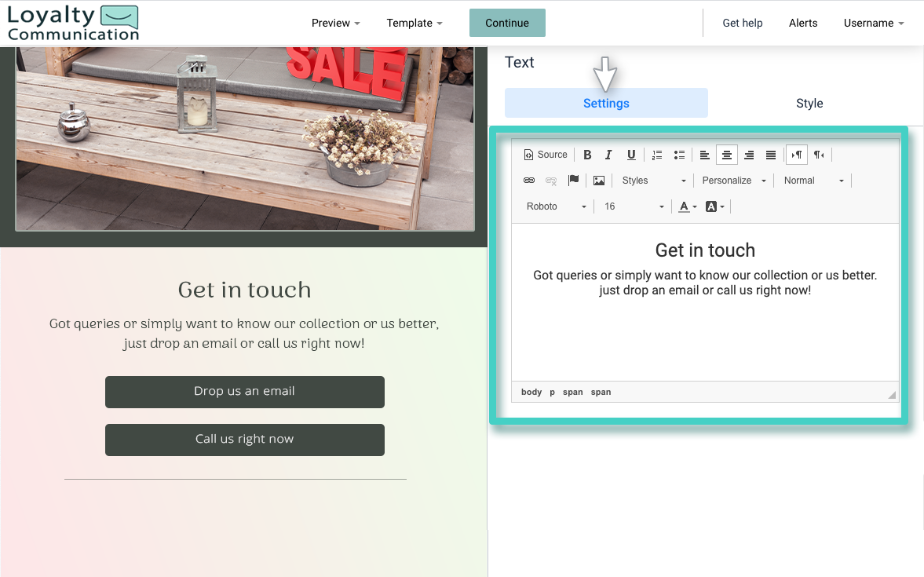Select the p element path item

click(x=552, y=392)
